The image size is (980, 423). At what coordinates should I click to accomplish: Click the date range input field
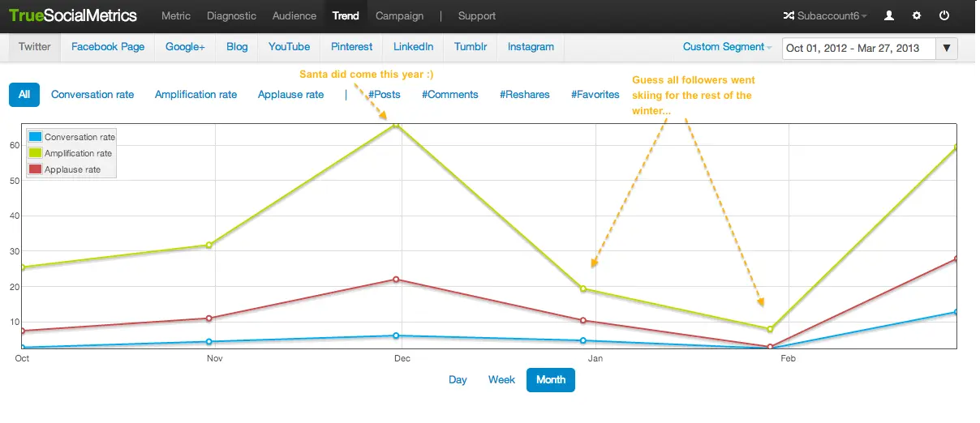click(x=858, y=48)
